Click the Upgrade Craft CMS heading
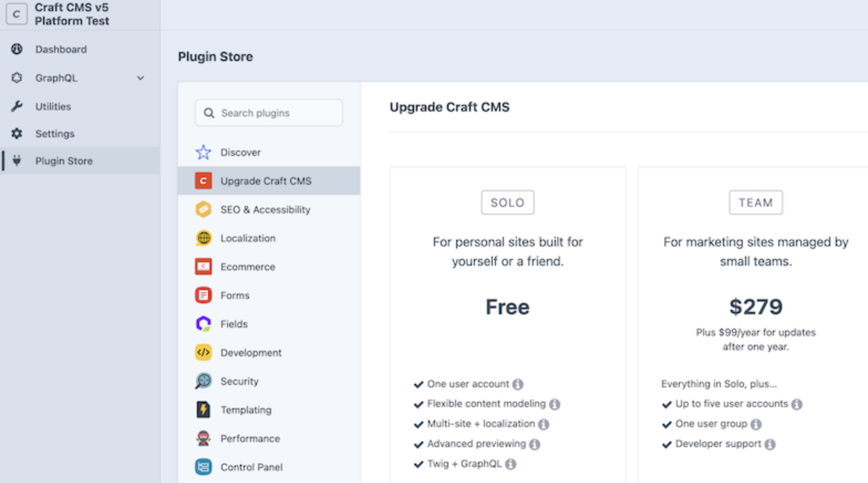Screen dimensions: 868x483 tap(449, 107)
